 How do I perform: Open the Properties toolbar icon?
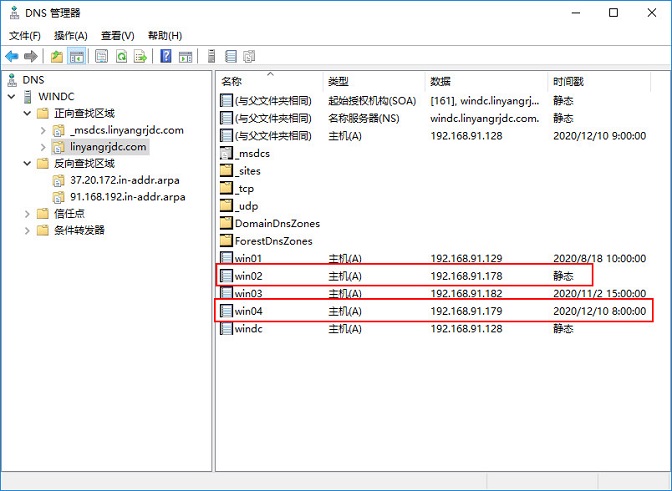[x=101, y=56]
